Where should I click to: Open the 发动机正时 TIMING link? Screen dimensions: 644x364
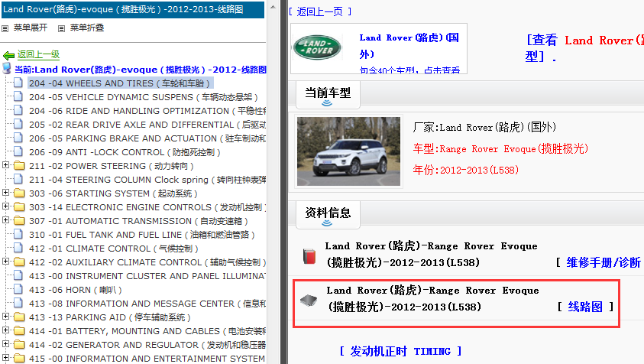(400, 351)
